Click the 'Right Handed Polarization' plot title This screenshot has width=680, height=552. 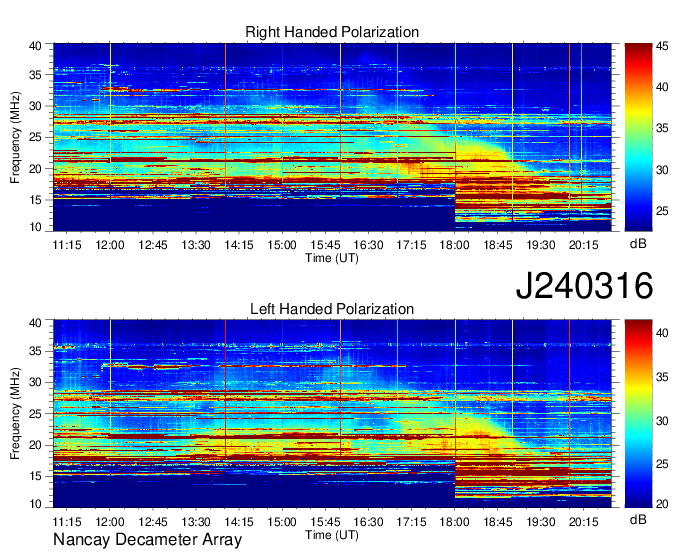(x=332, y=32)
